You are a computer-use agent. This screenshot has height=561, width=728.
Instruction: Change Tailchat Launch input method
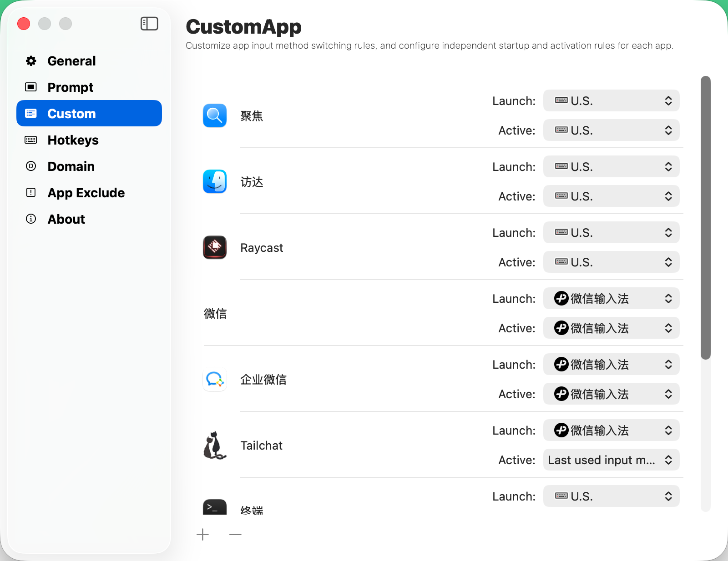tap(612, 430)
